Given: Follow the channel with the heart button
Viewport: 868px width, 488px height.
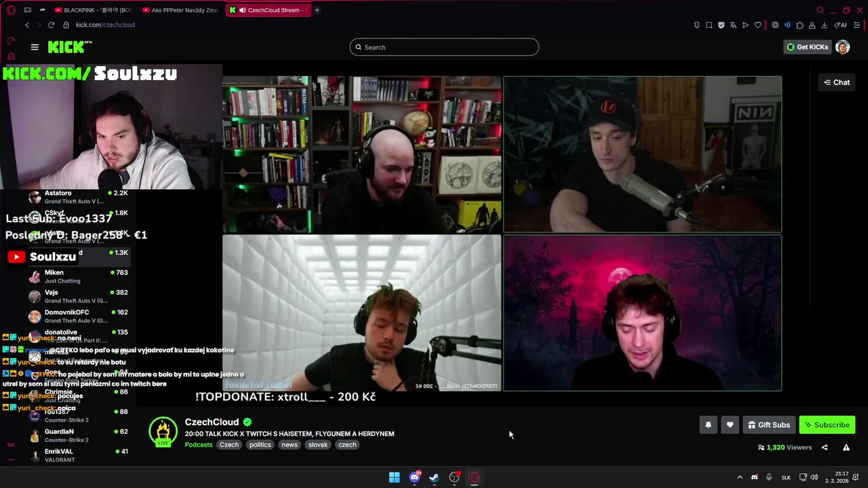Looking at the screenshot, I should [x=730, y=425].
